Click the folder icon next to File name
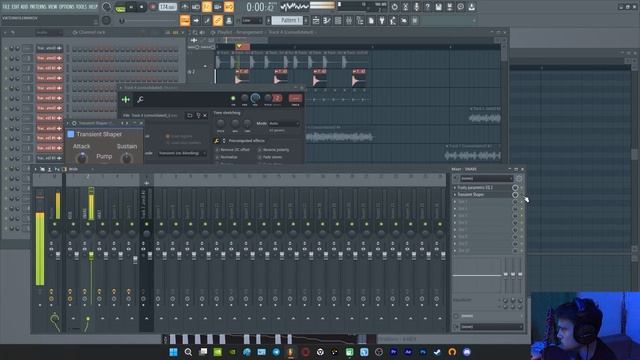640x360 pixels. coord(190,116)
